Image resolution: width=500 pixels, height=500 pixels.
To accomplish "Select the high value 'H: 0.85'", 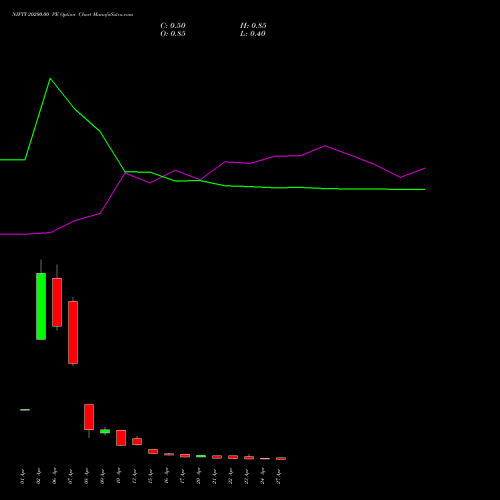I will (x=253, y=26).
